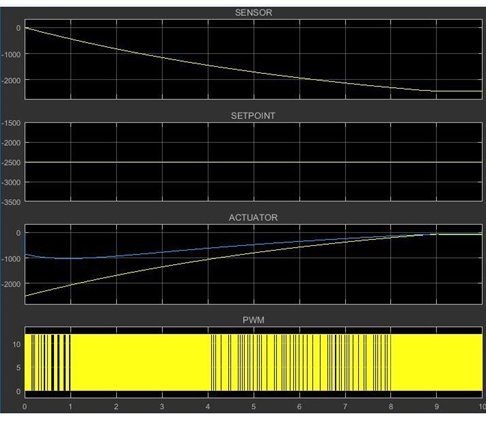Image resolution: width=486 pixels, height=422 pixels.
Task: Click the 5 y-axis label of PWM plot
Action: point(18,368)
